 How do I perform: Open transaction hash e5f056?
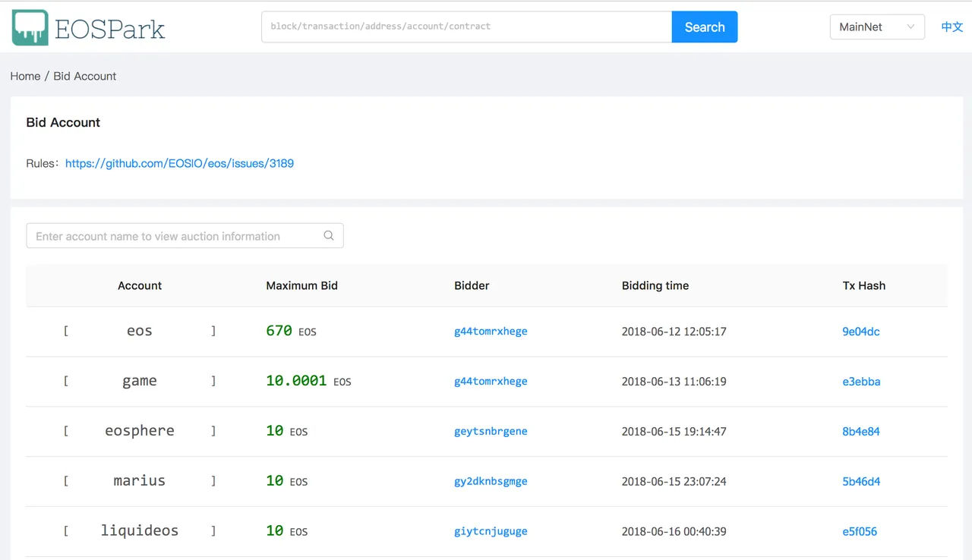[860, 532]
